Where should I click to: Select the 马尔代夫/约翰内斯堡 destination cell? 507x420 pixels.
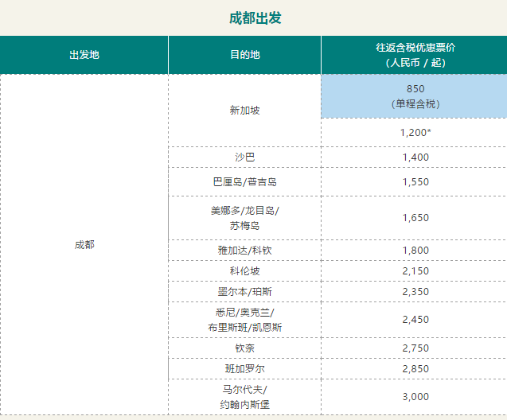[x=244, y=397]
